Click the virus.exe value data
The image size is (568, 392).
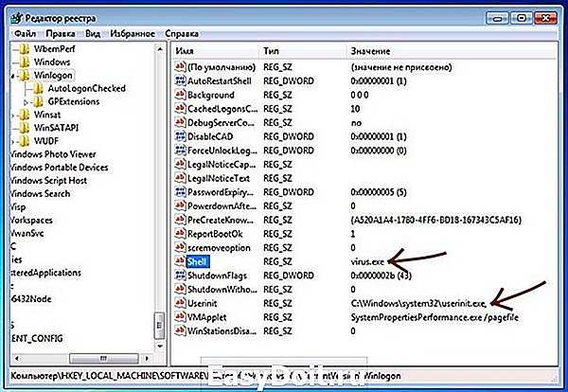pos(367,261)
